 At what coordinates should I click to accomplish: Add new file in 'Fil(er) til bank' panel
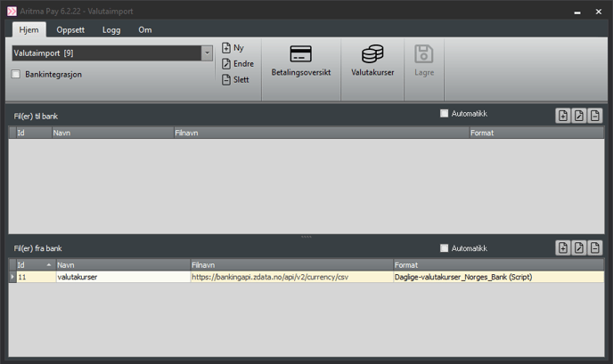(x=563, y=115)
